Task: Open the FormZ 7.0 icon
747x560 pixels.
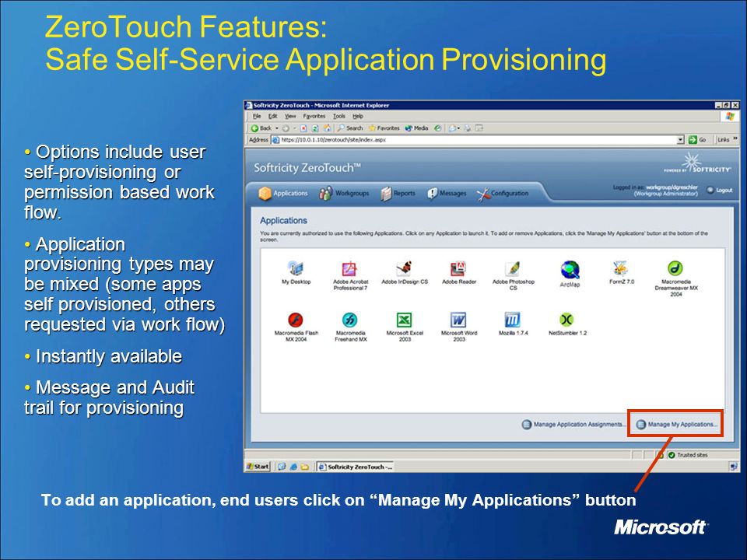Action: pos(621,269)
